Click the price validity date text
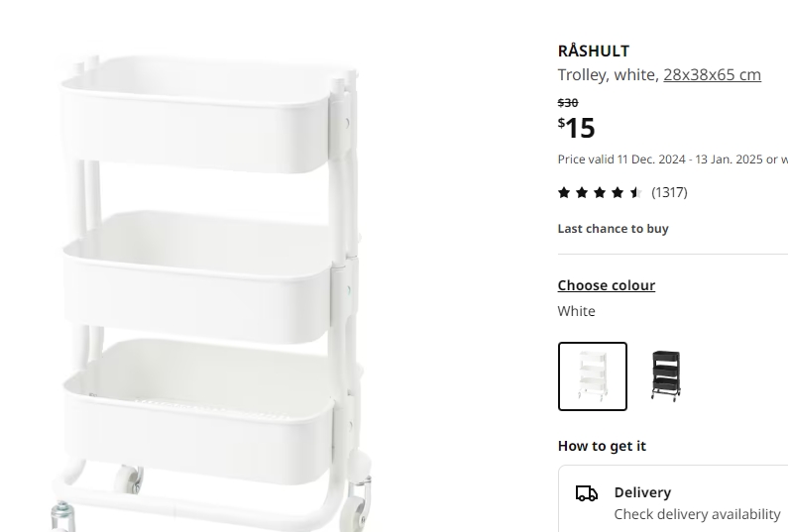788x532 pixels. click(673, 160)
